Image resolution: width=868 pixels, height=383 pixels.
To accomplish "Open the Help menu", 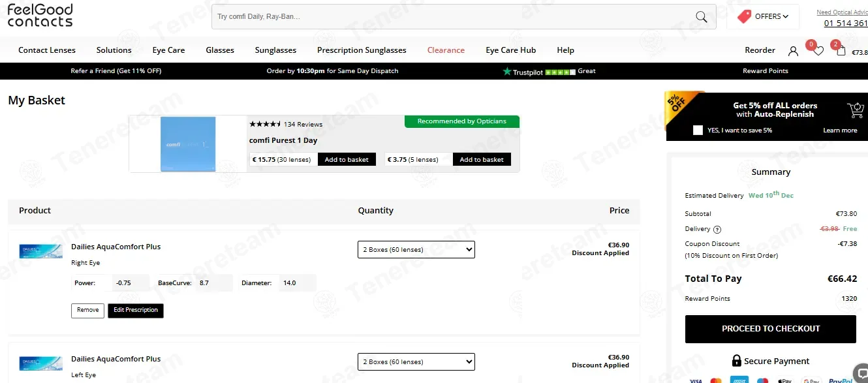I will tap(566, 50).
